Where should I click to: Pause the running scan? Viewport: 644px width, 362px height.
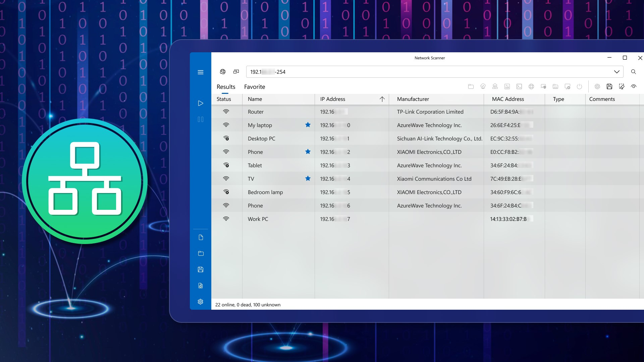(x=201, y=119)
